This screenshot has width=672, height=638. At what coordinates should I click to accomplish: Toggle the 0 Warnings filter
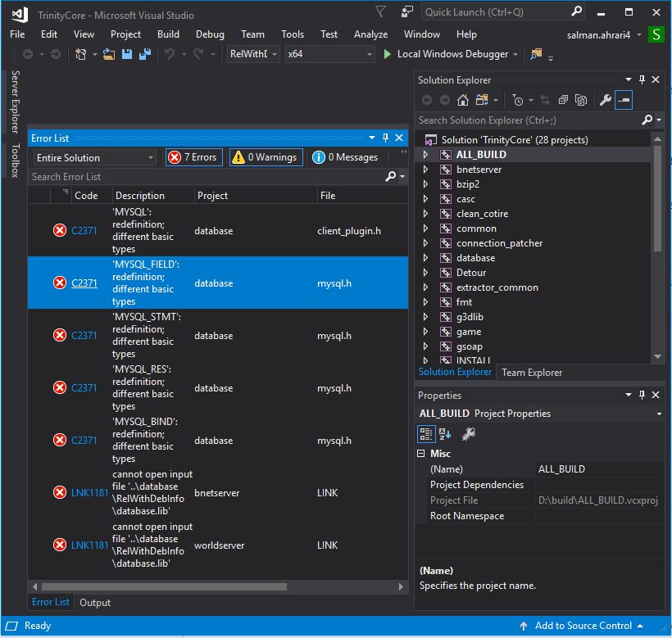[266, 157]
